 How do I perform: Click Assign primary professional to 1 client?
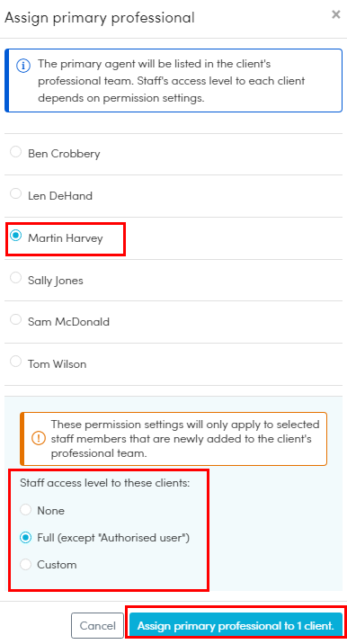(x=236, y=625)
